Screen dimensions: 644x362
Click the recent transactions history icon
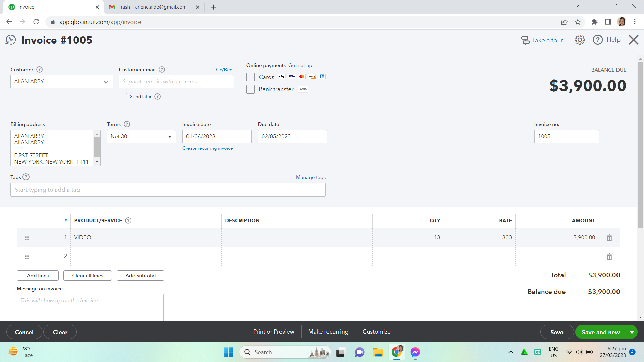[x=11, y=40]
